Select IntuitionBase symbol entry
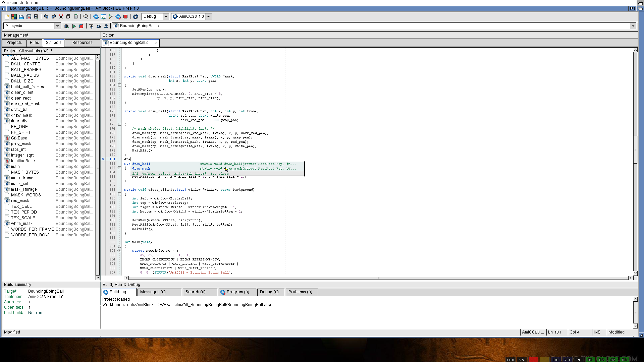Image resolution: width=644 pixels, height=362 pixels. (49, 161)
